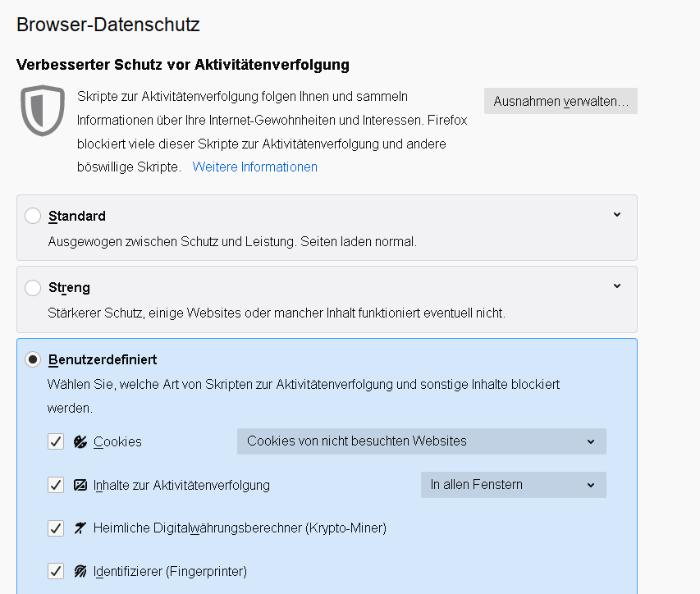Toggle Inhalte zur Aktivitätenverfolgung checkbox
This screenshot has height=594, width=700.
pos(56,485)
